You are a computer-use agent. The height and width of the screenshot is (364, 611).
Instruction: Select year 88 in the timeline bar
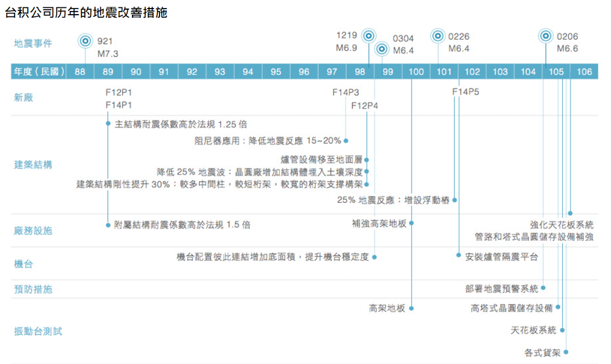coord(80,71)
